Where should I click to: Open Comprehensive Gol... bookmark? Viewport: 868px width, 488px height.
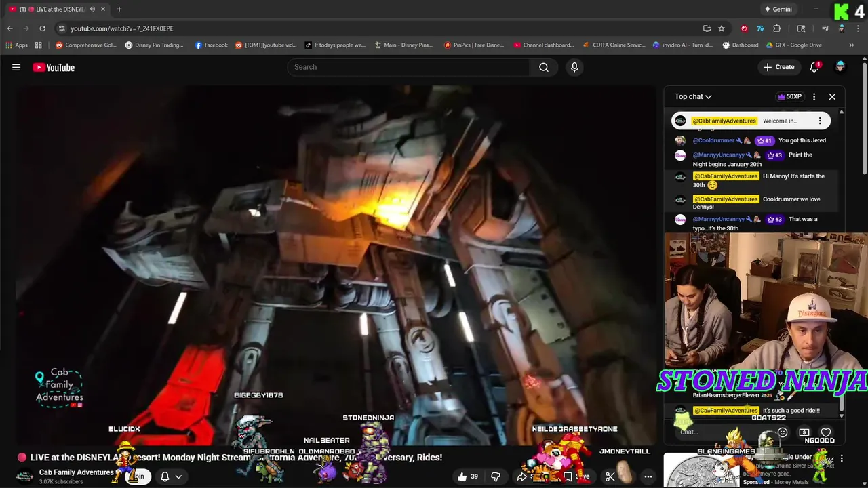(86, 45)
